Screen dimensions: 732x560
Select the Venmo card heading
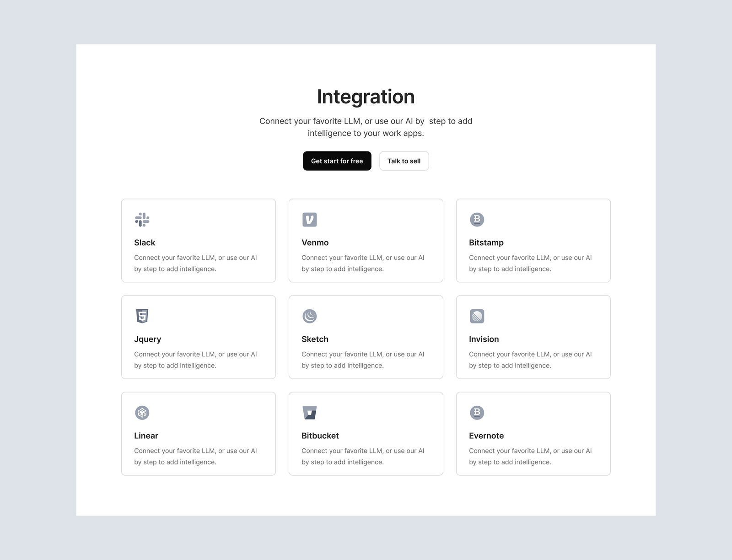coord(315,242)
